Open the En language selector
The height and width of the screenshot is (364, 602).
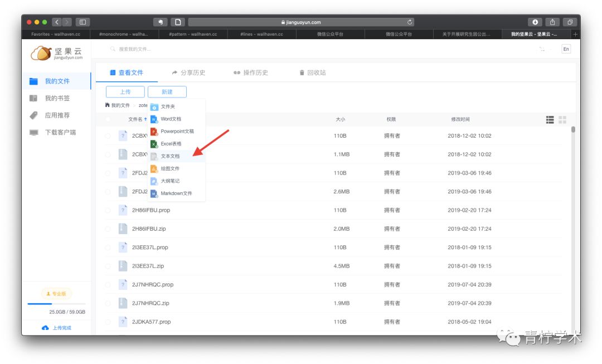[566, 49]
